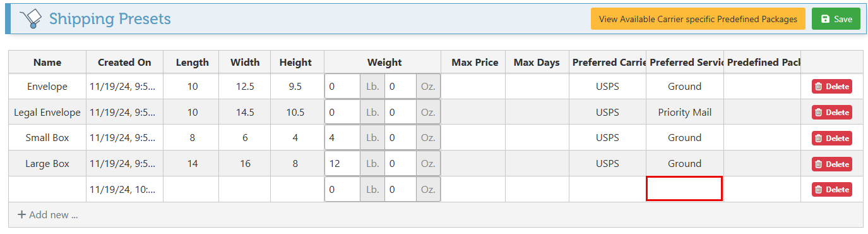Edit Envelope ounces weight field
Screen dimensions: 868x234
(x=401, y=87)
